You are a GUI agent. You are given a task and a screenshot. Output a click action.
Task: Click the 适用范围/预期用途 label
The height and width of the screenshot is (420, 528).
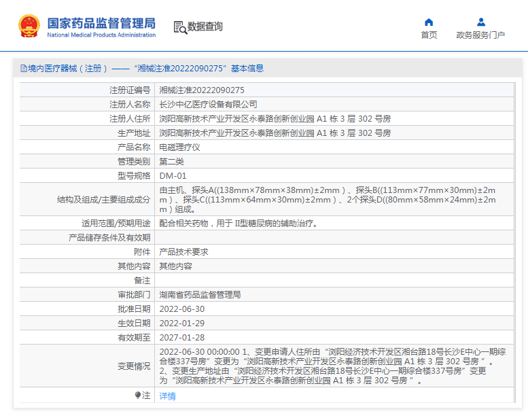(116, 224)
